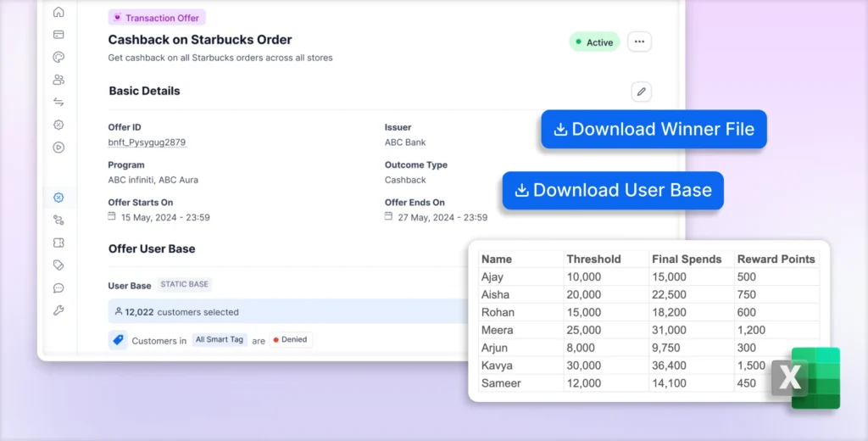This screenshot has height=441, width=868.
Task: Open the percent badge icon below arrows
Action: (x=58, y=125)
